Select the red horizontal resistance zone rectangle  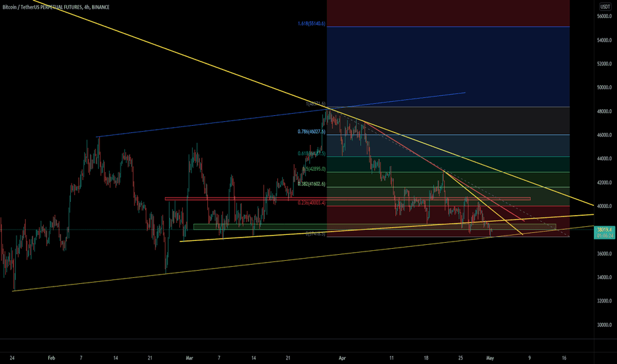pyautogui.click(x=348, y=199)
